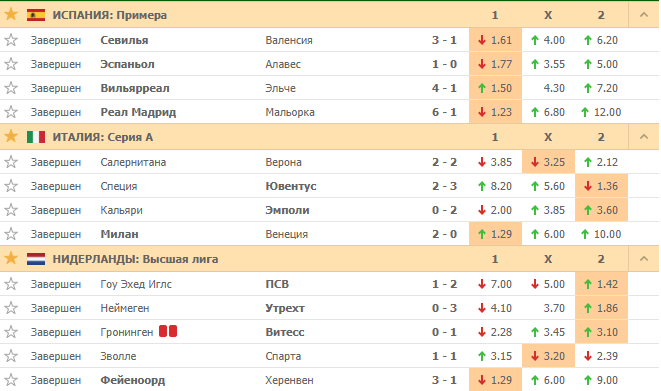
Task: Open the ИСПАНИЯ: Примера league title
Action: [x=110, y=15]
